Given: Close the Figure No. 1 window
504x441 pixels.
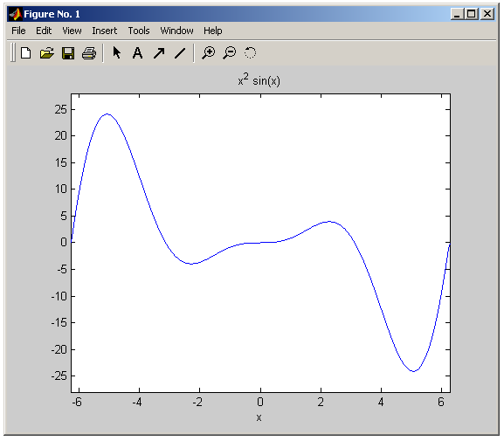Looking at the screenshot, I should point(487,14).
